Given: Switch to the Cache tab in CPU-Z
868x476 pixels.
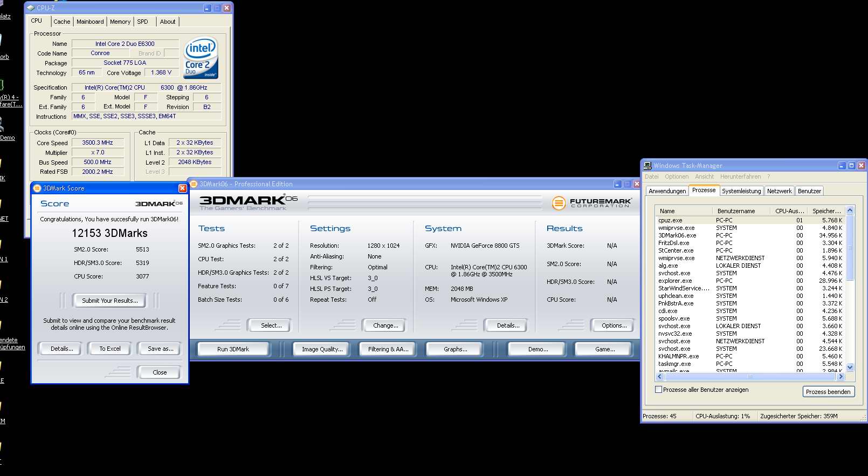Looking at the screenshot, I should tap(61, 22).
